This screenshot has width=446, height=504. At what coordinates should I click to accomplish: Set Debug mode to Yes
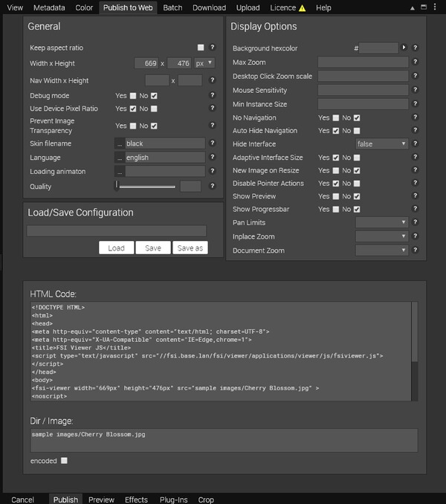[133, 96]
